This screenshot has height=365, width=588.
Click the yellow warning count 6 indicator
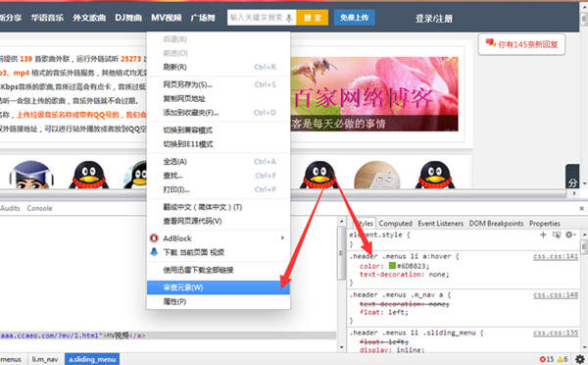pos(563,359)
